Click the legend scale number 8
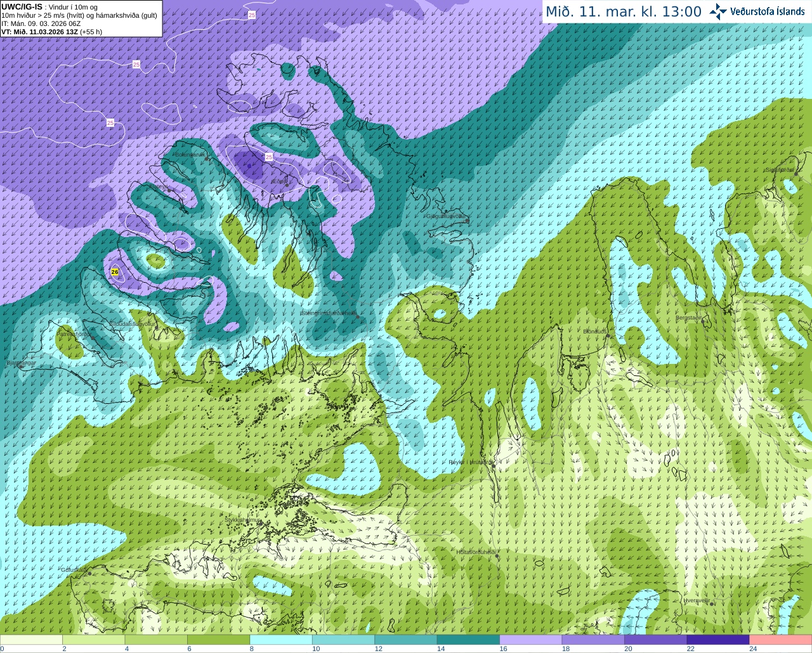This screenshot has width=812, height=653. tap(252, 649)
